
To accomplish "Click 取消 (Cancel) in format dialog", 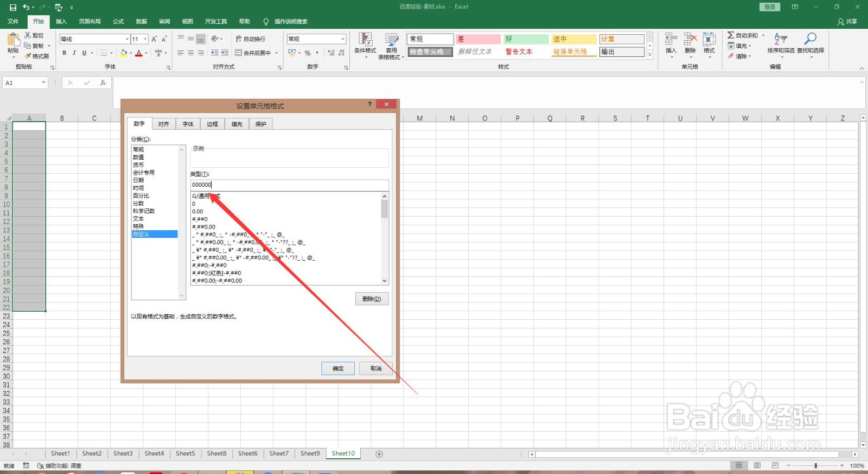I will point(376,369).
